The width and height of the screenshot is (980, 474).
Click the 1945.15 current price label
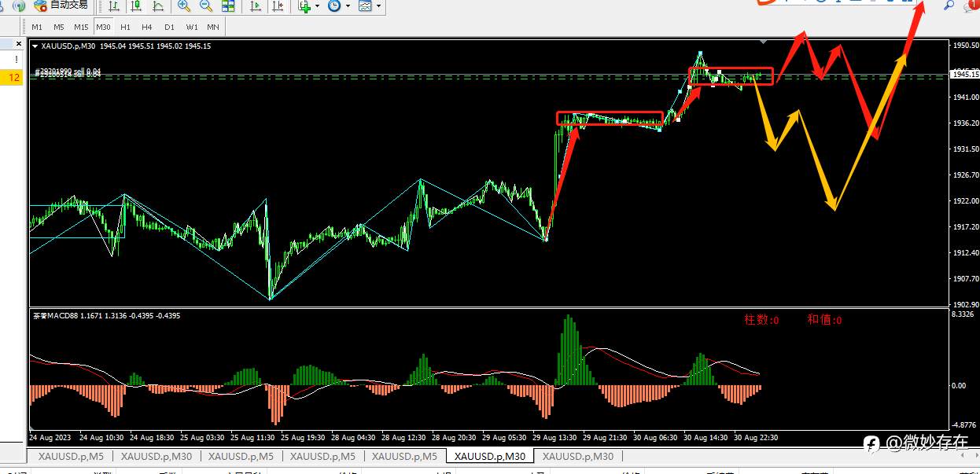tap(964, 75)
